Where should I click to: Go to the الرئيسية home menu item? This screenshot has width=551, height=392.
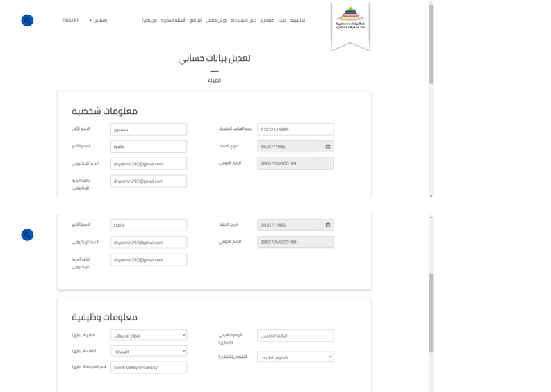click(x=297, y=20)
